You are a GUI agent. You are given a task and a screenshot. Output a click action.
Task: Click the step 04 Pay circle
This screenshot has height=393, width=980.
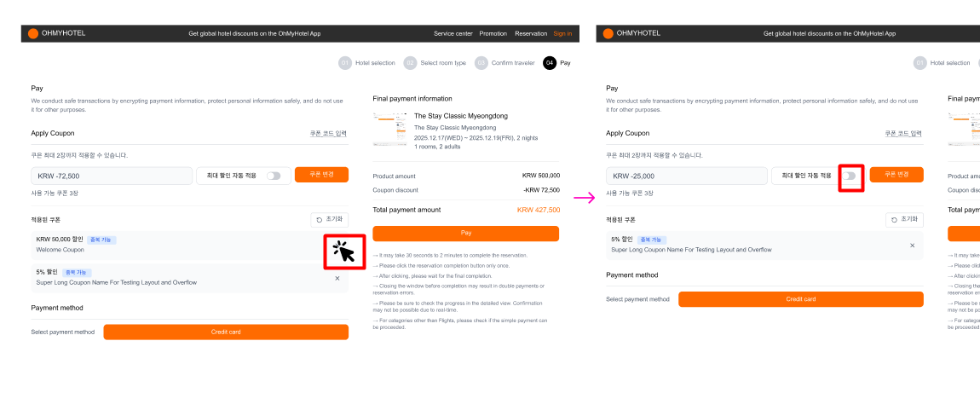click(550, 63)
